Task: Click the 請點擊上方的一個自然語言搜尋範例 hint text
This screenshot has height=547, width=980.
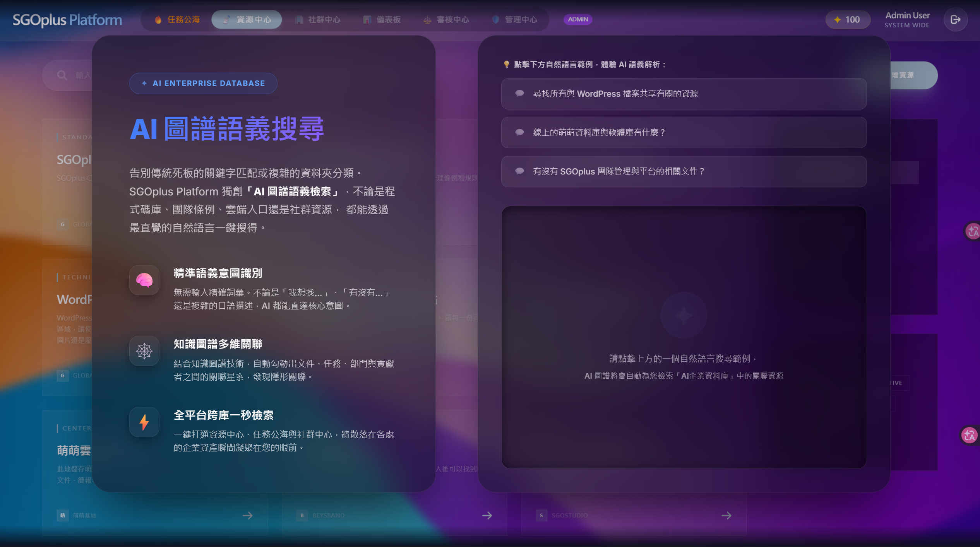Action: pyautogui.click(x=683, y=359)
